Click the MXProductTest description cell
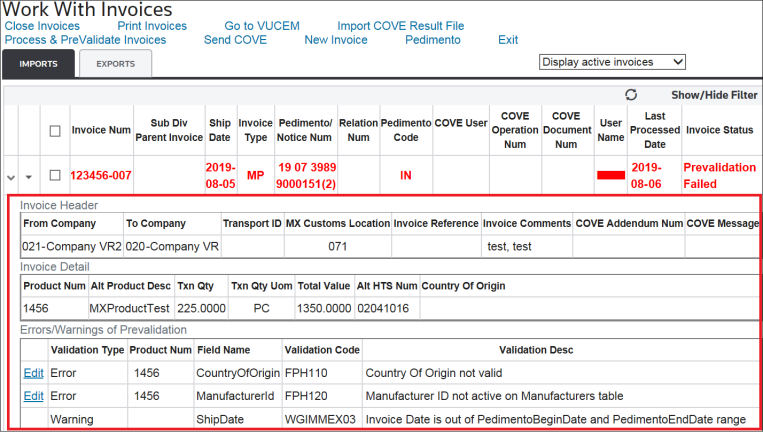 tap(129, 308)
